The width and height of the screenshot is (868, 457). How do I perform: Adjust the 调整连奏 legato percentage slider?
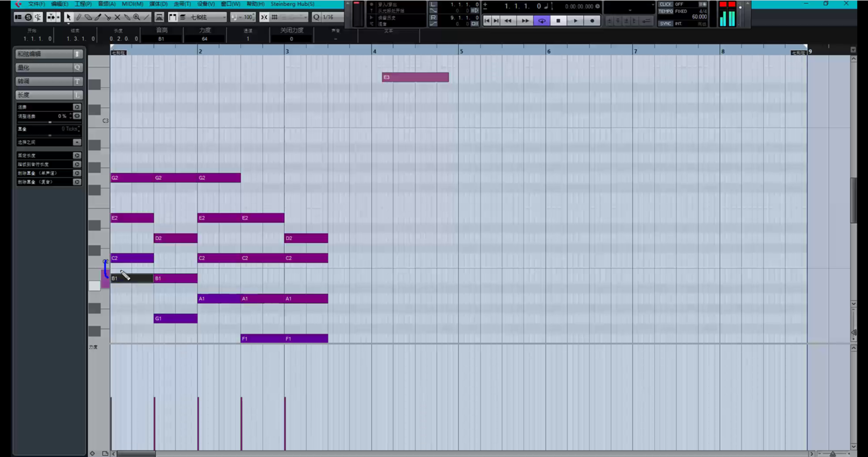click(50, 122)
